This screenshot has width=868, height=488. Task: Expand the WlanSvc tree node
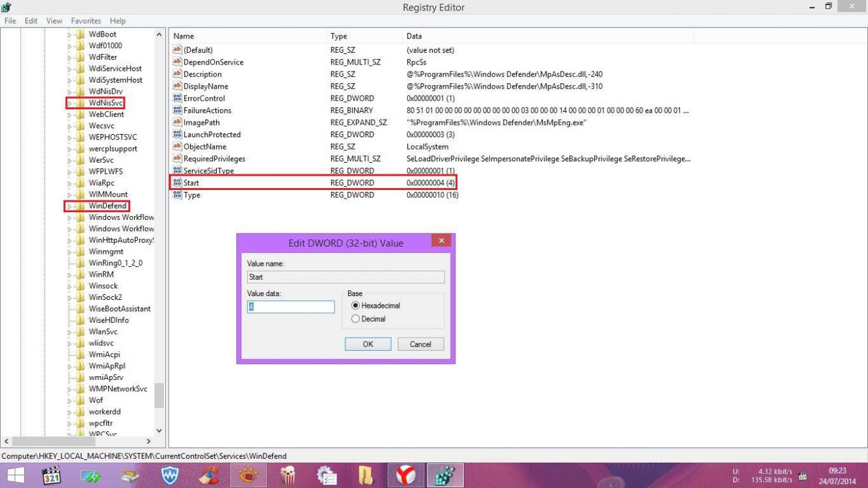click(70, 332)
